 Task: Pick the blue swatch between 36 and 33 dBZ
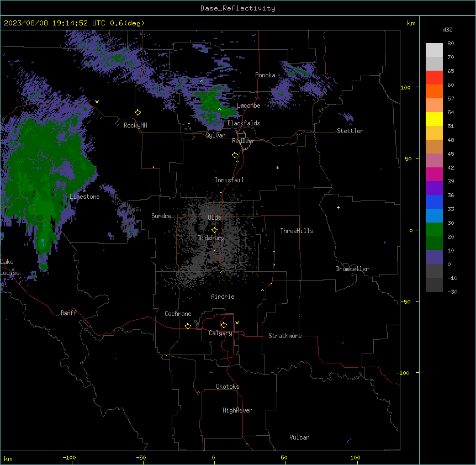point(434,202)
